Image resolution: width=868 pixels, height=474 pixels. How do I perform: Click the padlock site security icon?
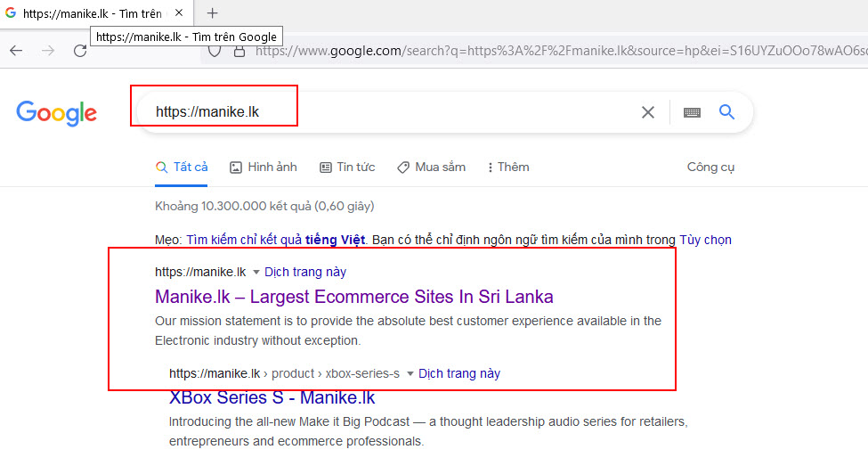tap(239, 52)
